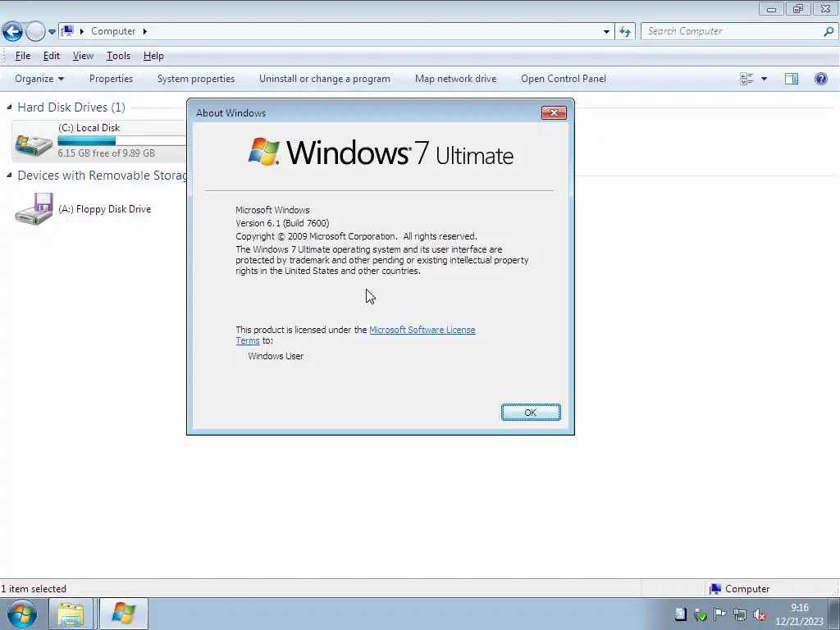This screenshot has width=840, height=630.
Task: Click the Forward navigation arrow in Explorer
Action: tap(35, 32)
